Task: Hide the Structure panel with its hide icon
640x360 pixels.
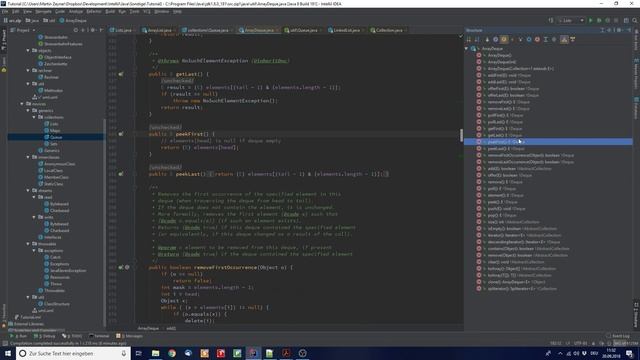Action: tap(629, 30)
